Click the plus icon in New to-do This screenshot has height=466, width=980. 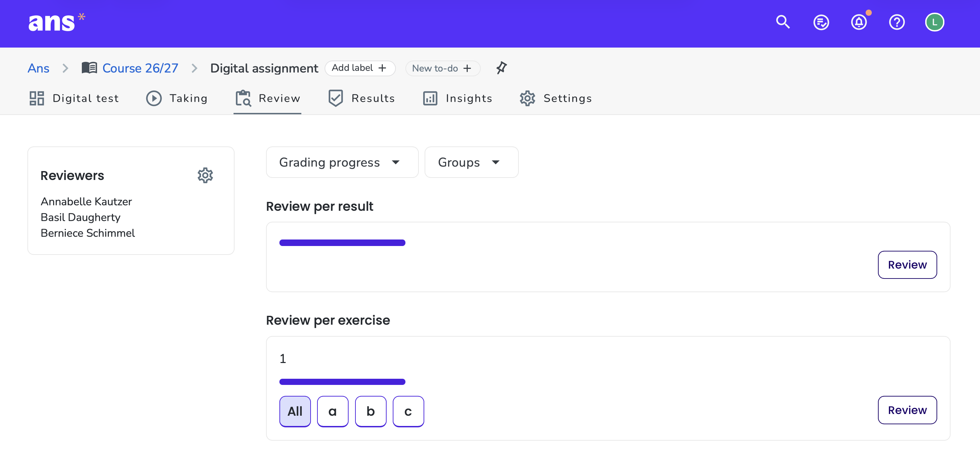click(467, 68)
